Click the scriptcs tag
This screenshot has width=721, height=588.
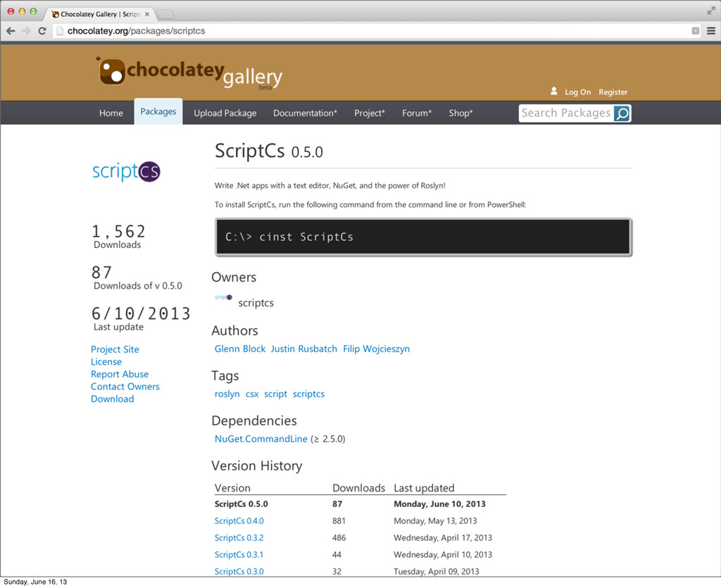[x=308, y=394]
